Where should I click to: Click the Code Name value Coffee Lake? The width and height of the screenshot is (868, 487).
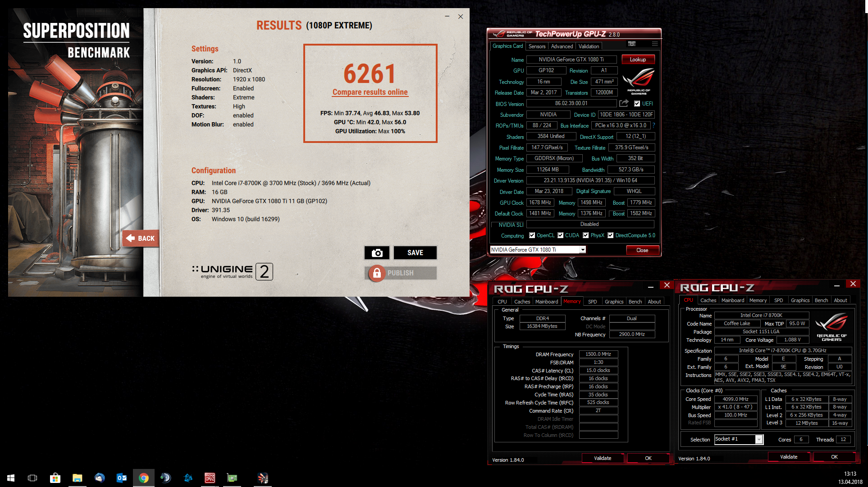[737, 324]
